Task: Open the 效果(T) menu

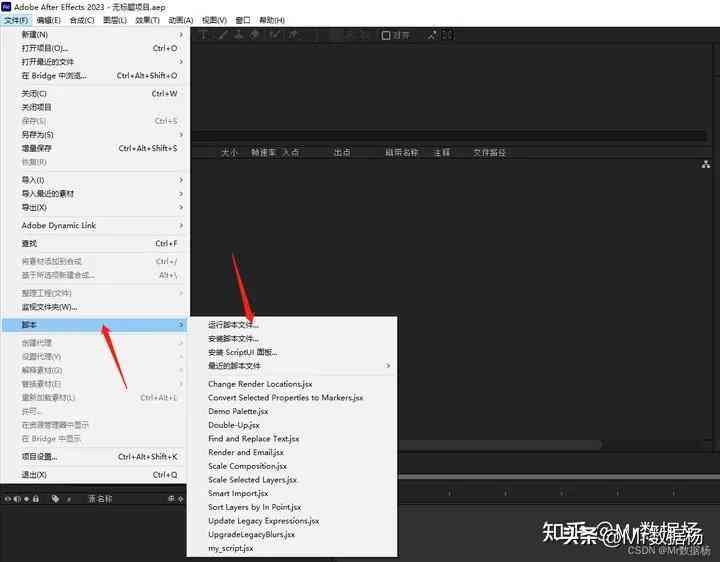Action: click(x=147, y=20)
